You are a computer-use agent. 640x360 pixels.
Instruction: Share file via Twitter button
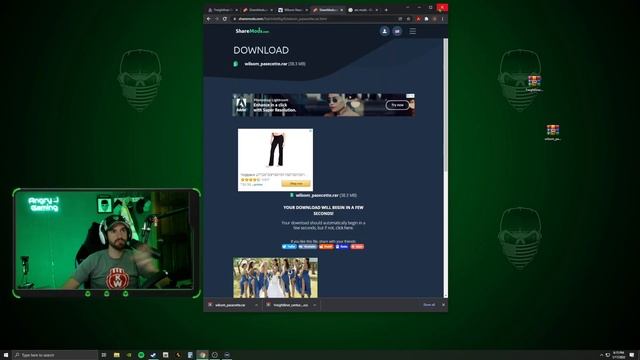[289, 247]
